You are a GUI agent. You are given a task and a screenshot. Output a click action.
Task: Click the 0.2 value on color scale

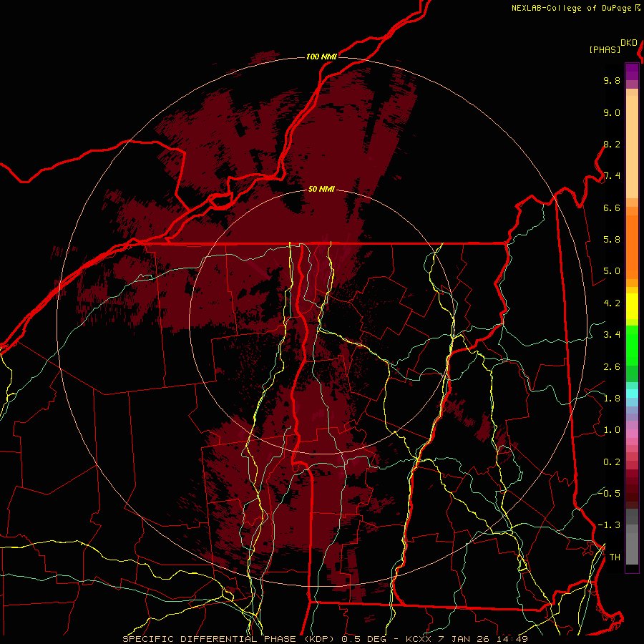pos(612,462)
